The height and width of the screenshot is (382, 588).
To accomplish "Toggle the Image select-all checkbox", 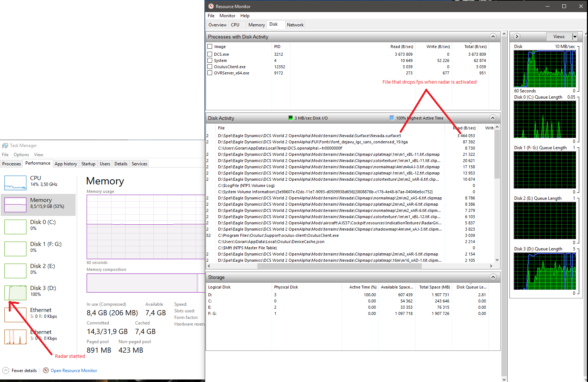I will pos(210,47).
